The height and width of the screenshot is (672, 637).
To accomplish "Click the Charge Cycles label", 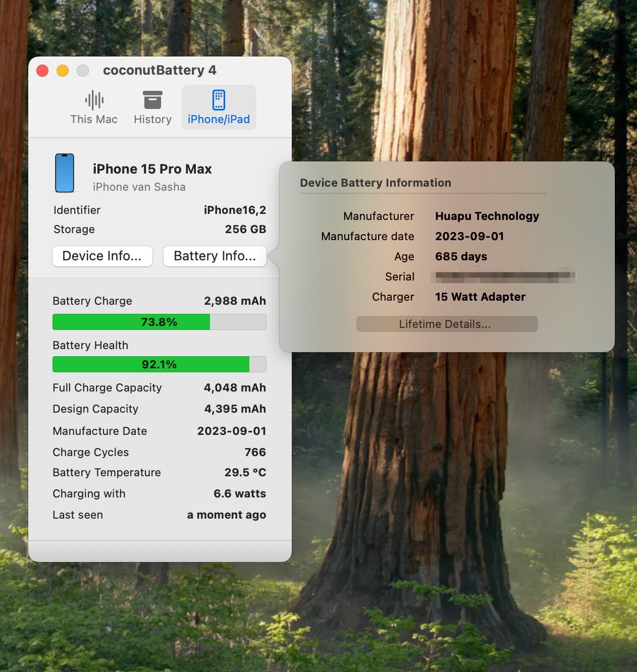I will 91,453.
